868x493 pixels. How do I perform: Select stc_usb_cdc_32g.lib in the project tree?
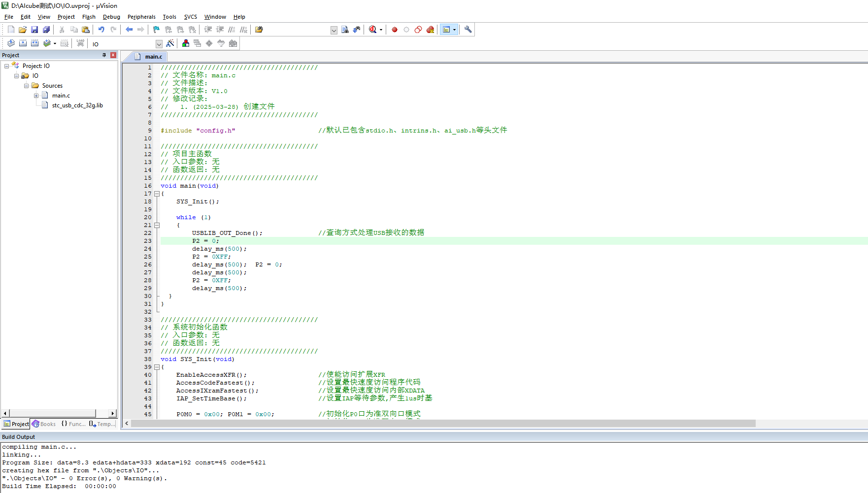click(x=77, y=105)
